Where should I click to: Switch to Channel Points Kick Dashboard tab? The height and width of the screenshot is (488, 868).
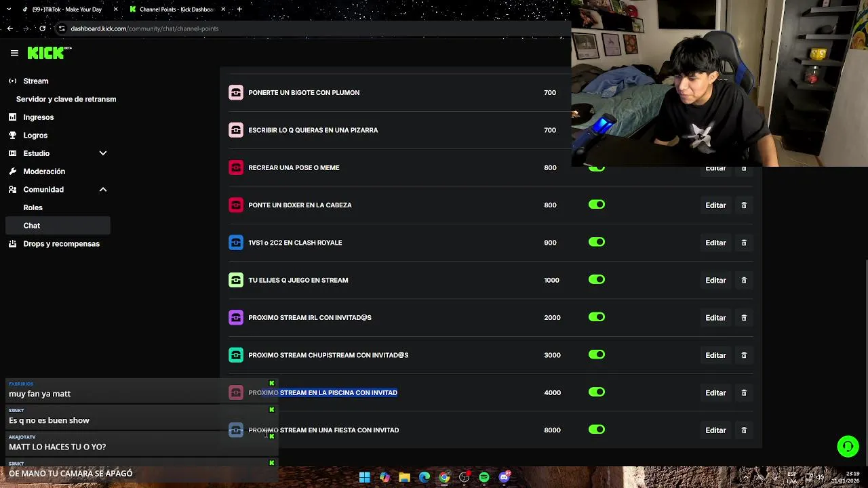pos(176,9)
